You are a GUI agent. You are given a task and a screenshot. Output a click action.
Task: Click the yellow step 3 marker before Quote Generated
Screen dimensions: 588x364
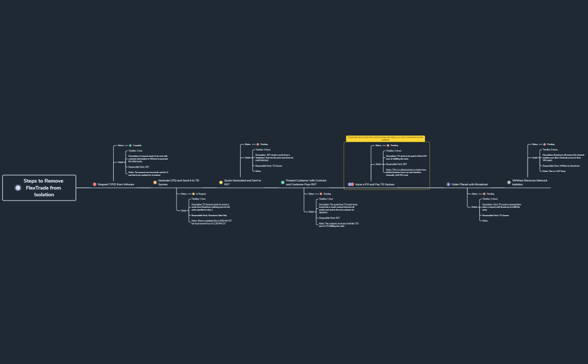(x=221, y=183)
